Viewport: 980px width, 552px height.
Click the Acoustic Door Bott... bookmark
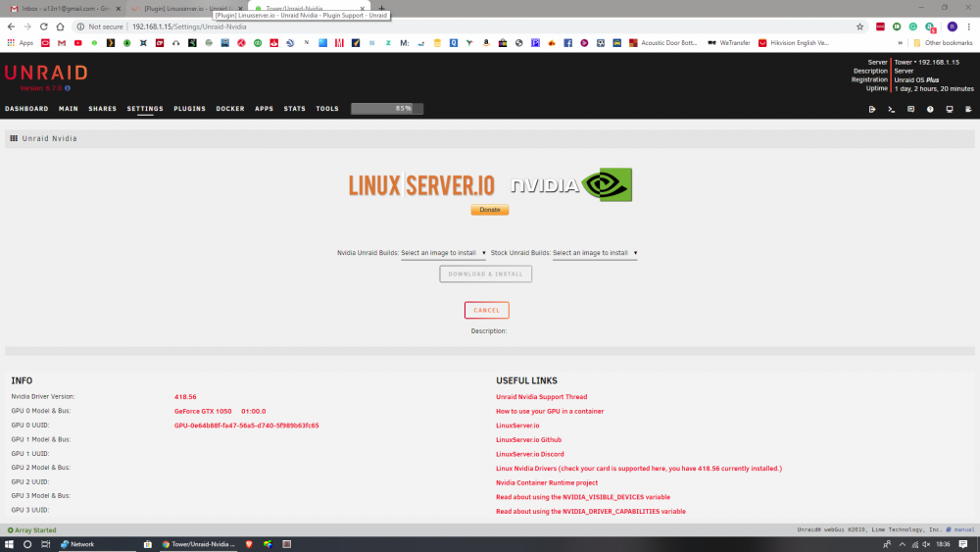pos(662,43)
